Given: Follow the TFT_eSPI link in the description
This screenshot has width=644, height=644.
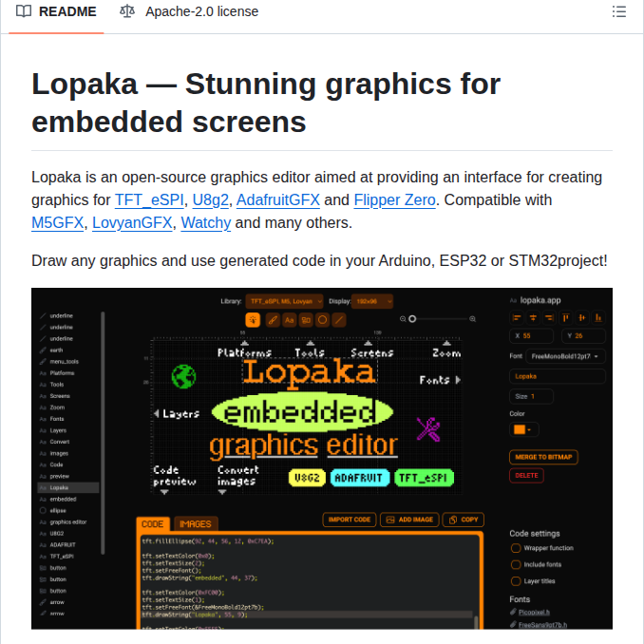Looking at the screenshot, I should [x=149, y=200].
